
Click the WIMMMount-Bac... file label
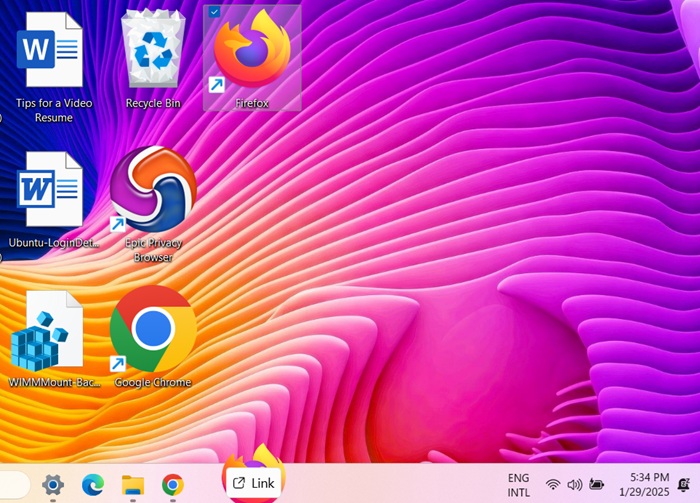pyautogui.click(x=54, y=382)
